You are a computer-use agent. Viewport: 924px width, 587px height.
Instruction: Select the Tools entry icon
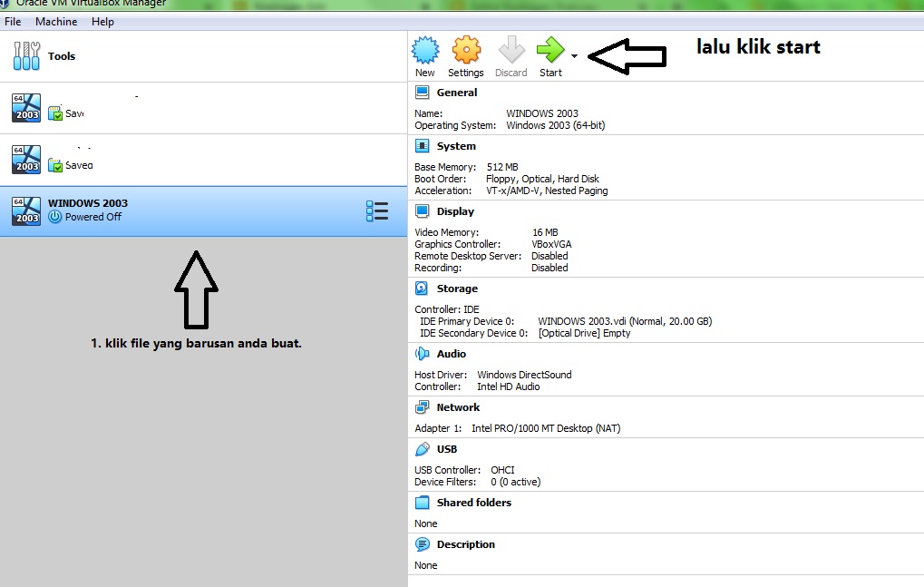26,56
